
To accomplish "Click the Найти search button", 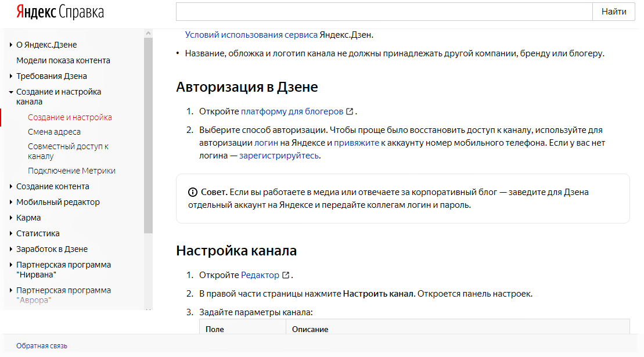I will click(614, 12).
